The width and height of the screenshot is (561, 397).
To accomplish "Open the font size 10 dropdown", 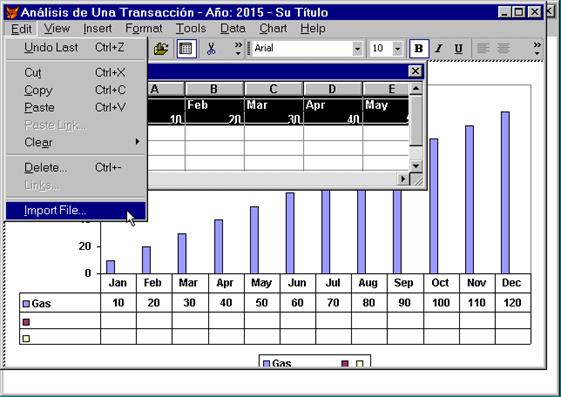I will coord(397,49).
